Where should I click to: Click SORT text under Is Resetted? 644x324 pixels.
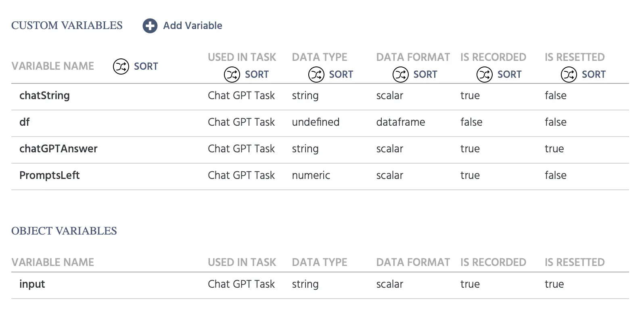tap(594, 75)
